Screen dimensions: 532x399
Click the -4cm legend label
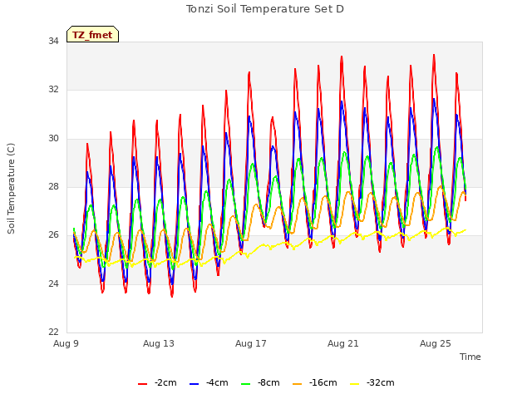(217, 382)
